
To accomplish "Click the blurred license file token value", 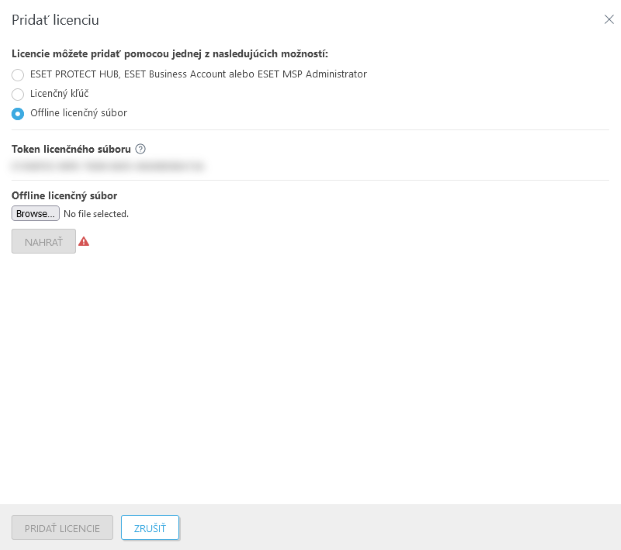I will tap(108, 166).
